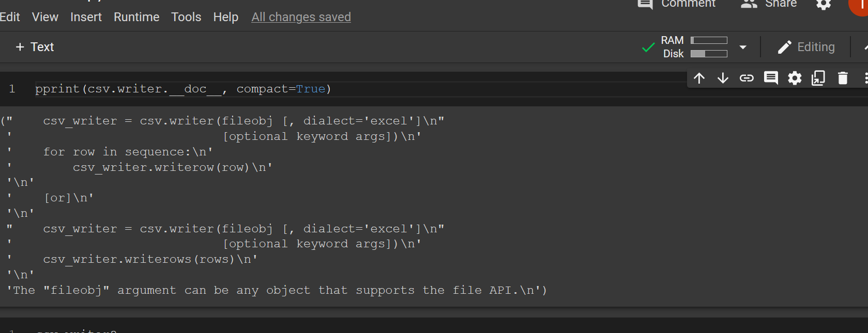Add a comment to the code cell
868x333 pixels.
770,78
